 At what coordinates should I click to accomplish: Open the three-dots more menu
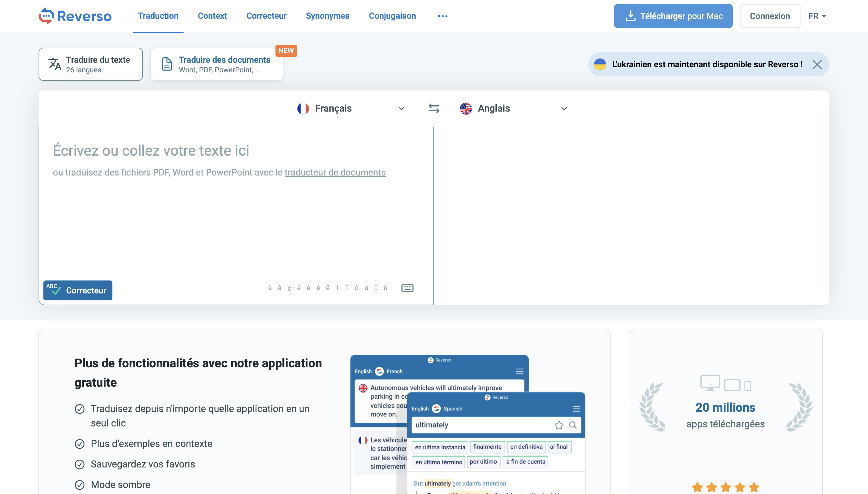point(442,16)
